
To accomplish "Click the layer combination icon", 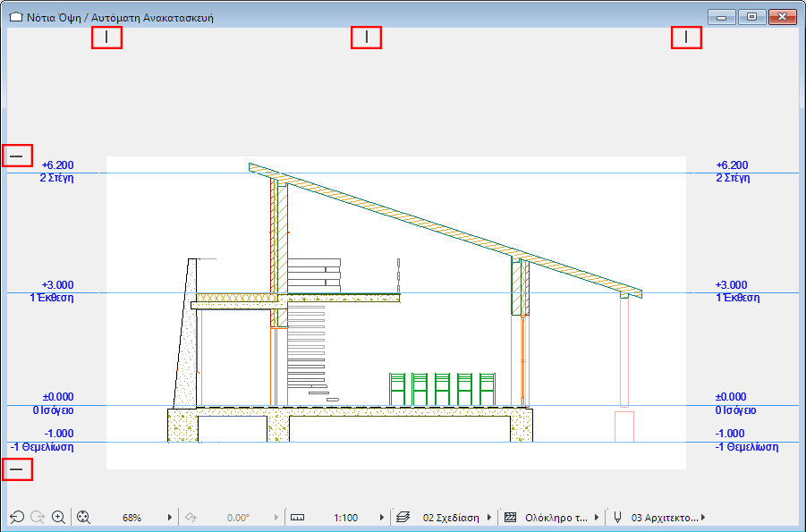I will coord(403,517).
